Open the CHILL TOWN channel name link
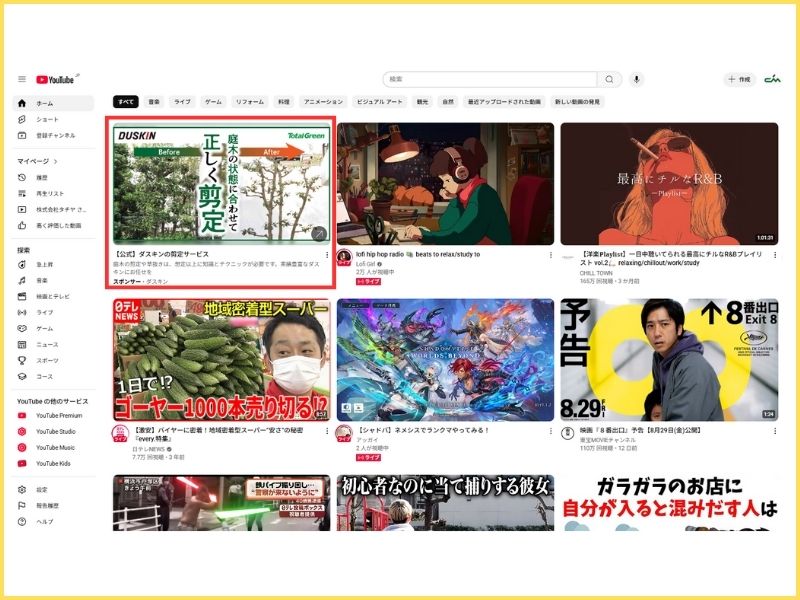 pyautogui.click(x=596, y=273)
